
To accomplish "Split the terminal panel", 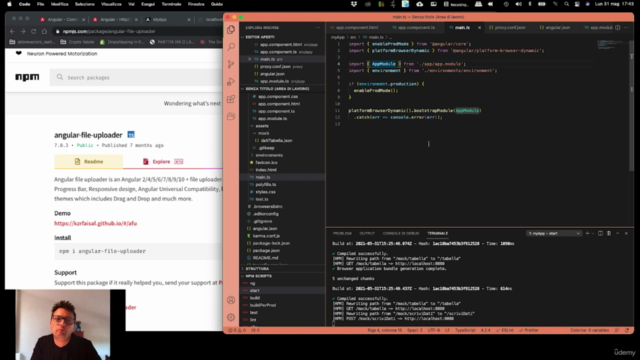I will pos(600,233).
